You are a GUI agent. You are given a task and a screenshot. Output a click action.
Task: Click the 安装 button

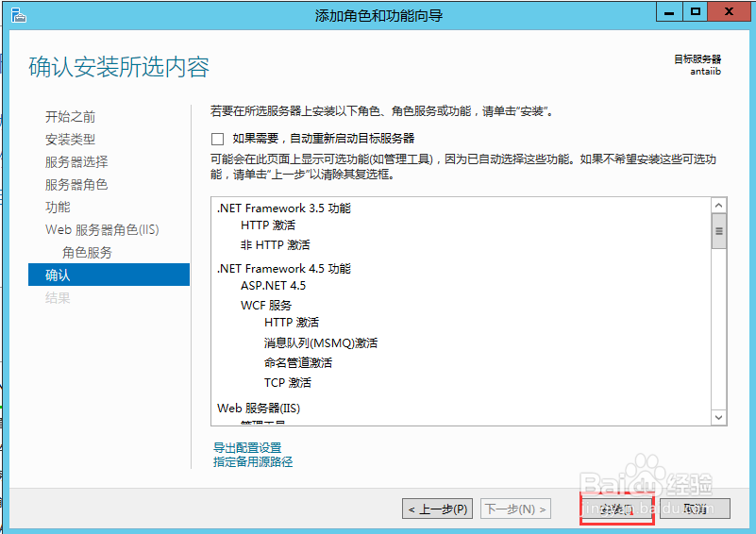pos(616,509)
